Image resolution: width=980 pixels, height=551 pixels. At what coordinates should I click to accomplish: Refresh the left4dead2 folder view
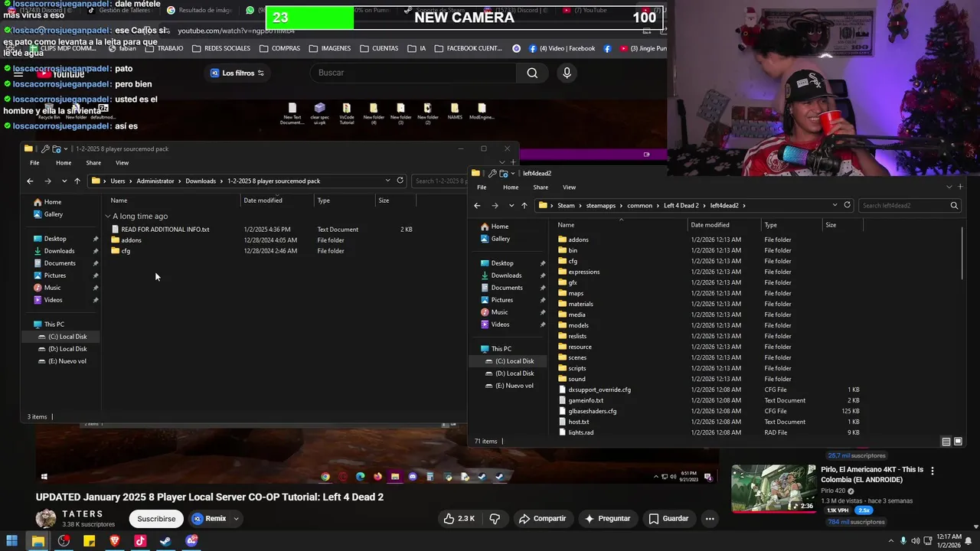(847, 205)
